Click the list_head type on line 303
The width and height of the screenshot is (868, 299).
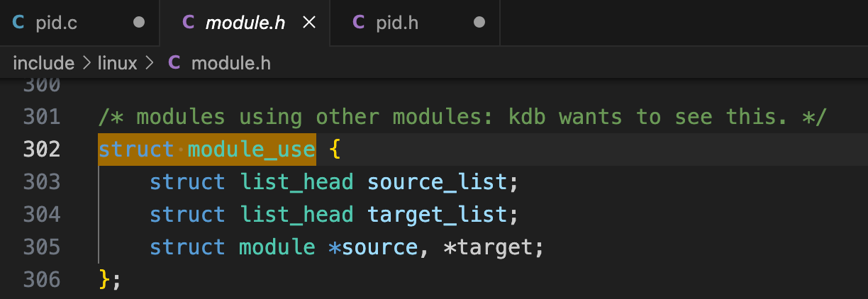point(296,182)
